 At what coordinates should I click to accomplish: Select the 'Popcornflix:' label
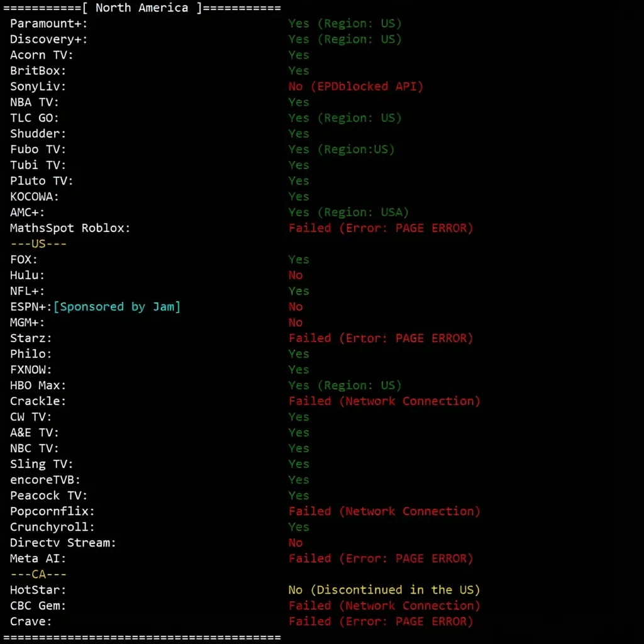pyautogui.click(x=52, y=511)
